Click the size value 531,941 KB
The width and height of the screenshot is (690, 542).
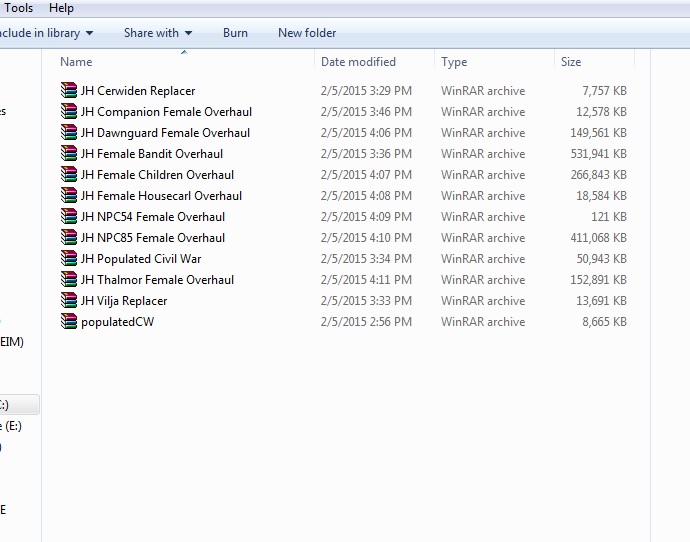(598, 154)
